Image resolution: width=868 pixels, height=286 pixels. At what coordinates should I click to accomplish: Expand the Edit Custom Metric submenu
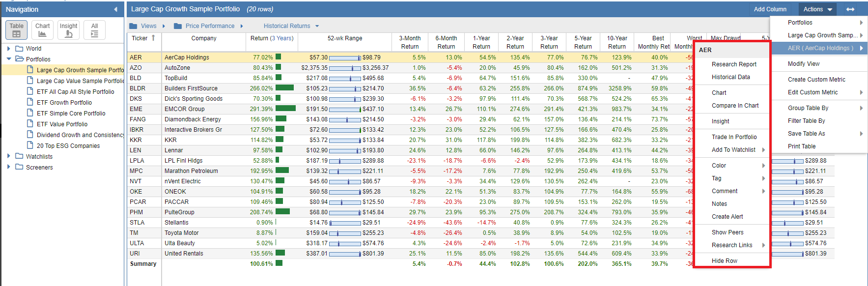tap(861, 92)
